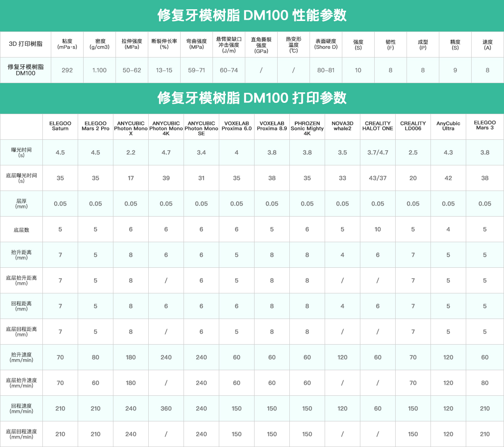Click exposure time "3.4" for Photon Mono SE

(201, 152)
